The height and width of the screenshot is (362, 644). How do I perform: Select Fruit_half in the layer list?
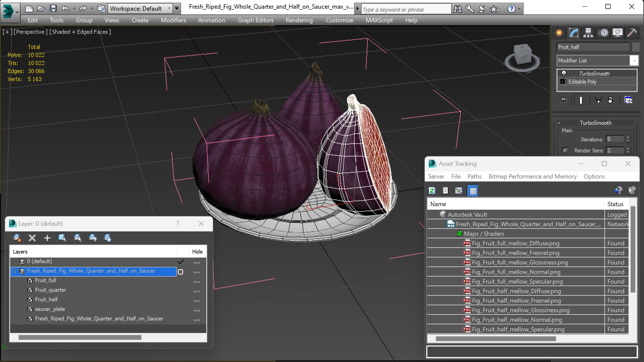46,299
